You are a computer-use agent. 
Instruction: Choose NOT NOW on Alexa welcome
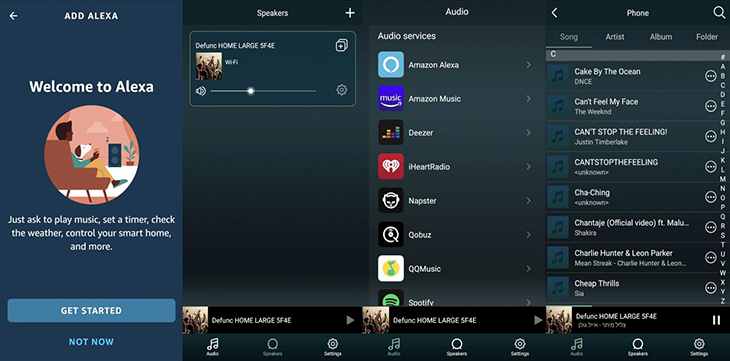point(91,342)
